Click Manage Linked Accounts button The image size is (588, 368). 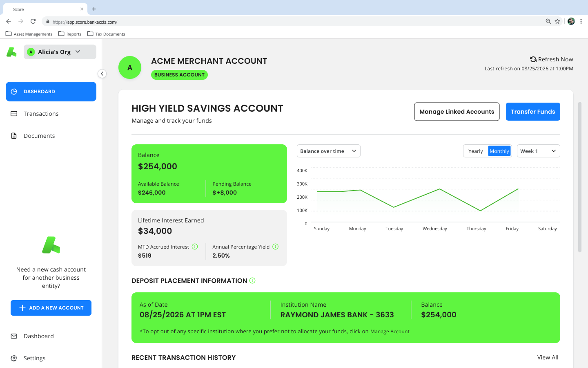pos(457,112)
